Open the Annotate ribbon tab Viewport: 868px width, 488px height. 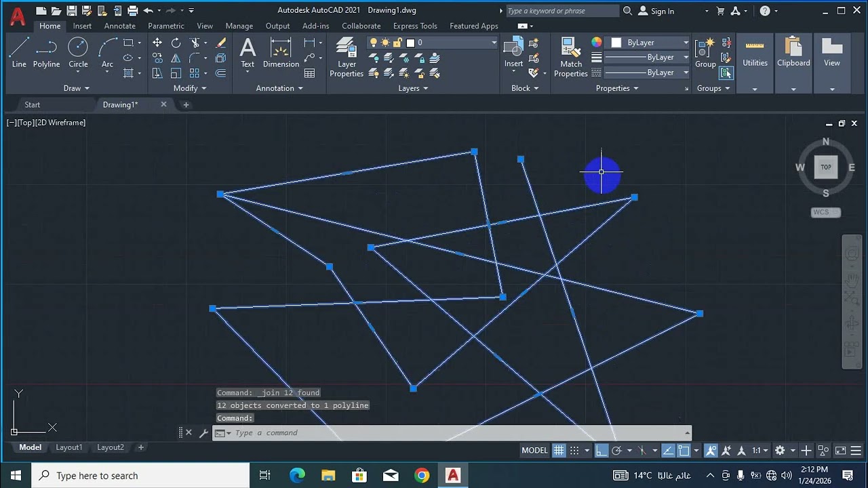coord(119,26)
